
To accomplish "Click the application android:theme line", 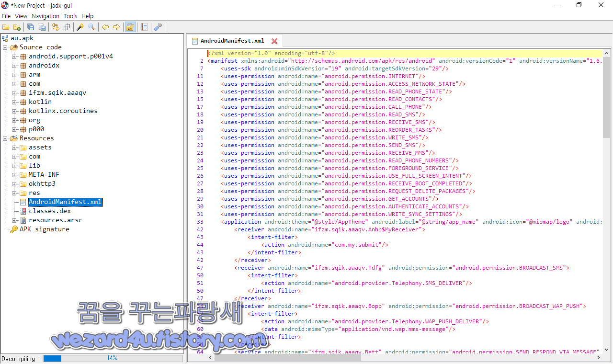I will click(412, 222).
